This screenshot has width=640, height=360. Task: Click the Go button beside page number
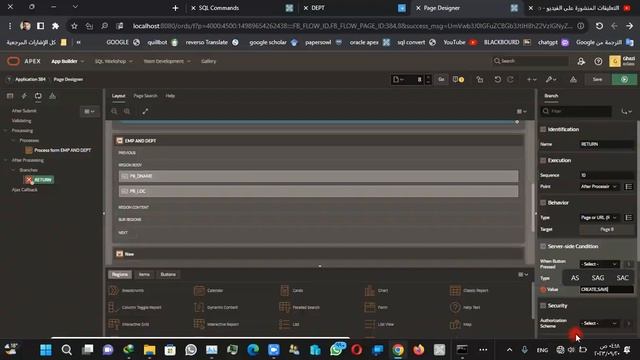tap(441, 80)
